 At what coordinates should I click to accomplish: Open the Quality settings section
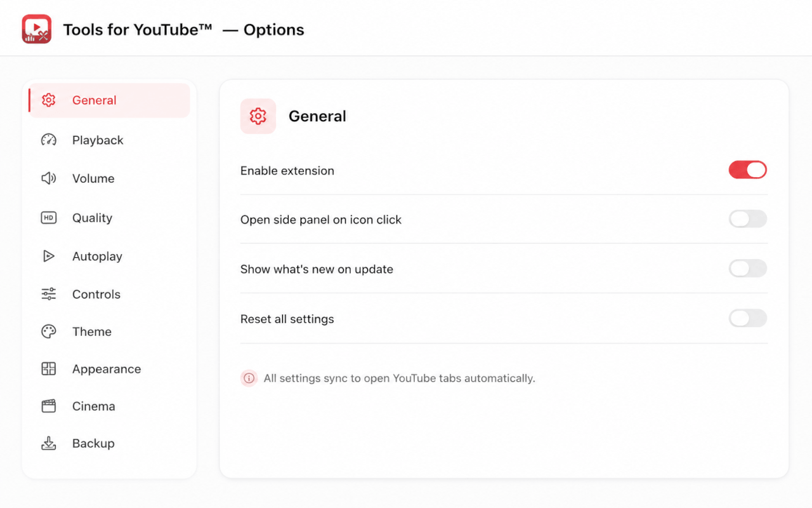[x=109, y=218]
